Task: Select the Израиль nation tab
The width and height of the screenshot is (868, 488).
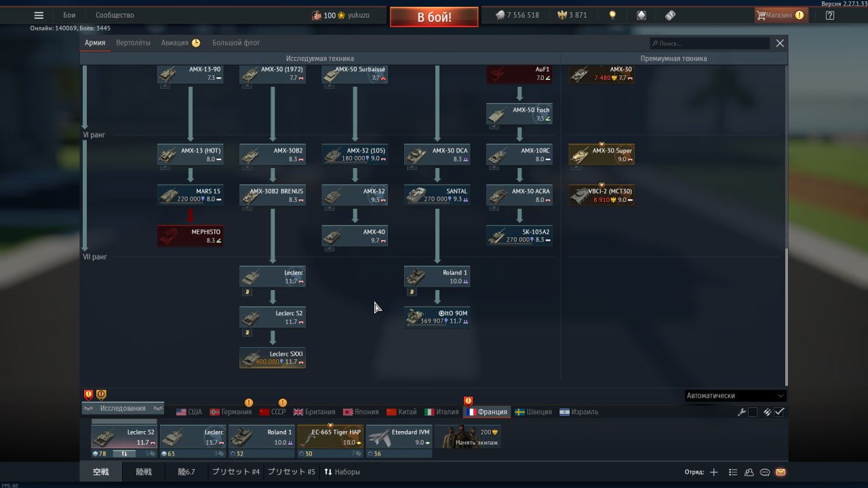Action: pos(578,412)
